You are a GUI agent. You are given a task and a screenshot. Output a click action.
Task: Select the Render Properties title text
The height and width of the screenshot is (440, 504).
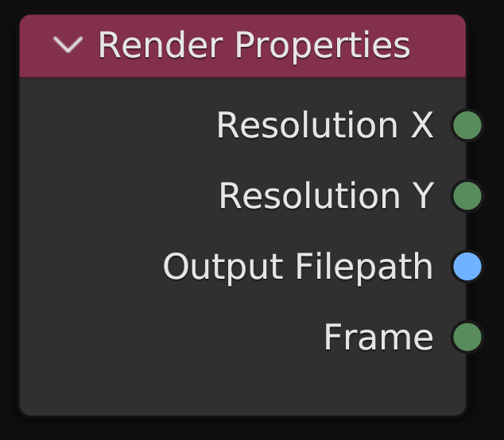coord(254,45)
